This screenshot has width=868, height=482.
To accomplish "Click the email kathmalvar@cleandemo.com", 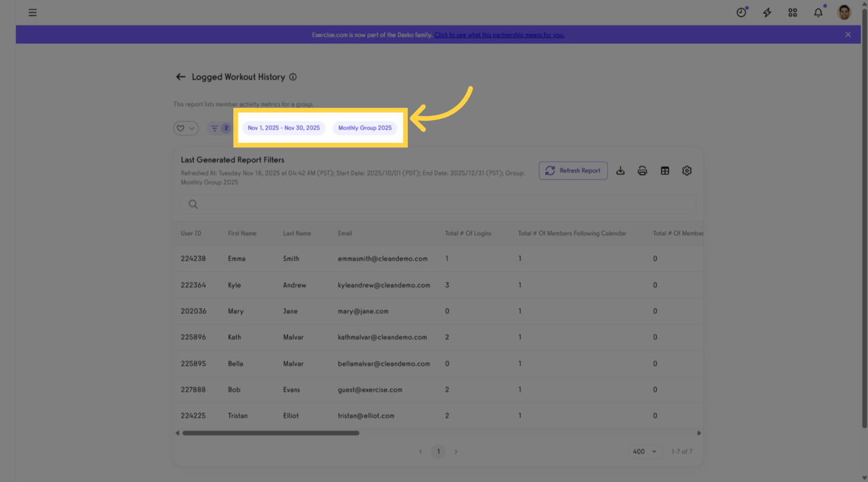I will [383, 337].
